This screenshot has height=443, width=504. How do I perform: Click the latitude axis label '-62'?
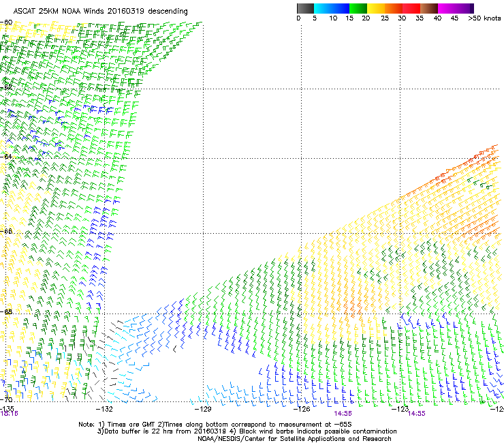tap(6, 87)
